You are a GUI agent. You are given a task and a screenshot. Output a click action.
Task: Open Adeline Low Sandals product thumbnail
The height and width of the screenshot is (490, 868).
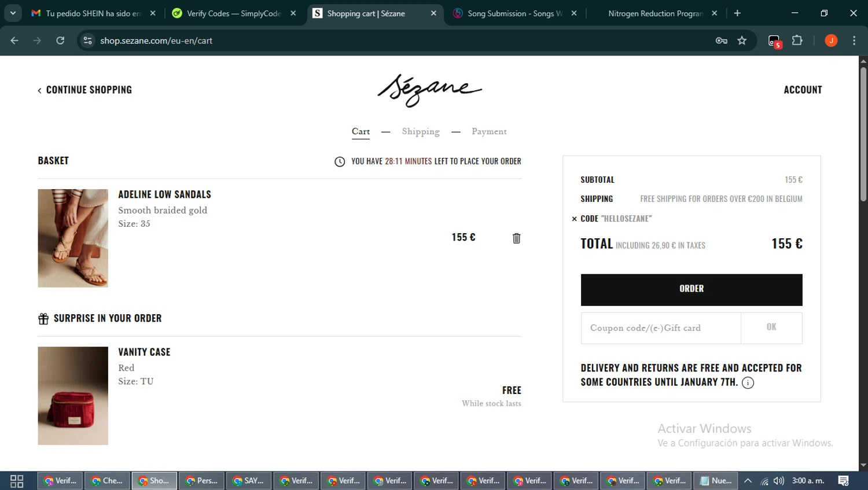(x=73, y=238)
